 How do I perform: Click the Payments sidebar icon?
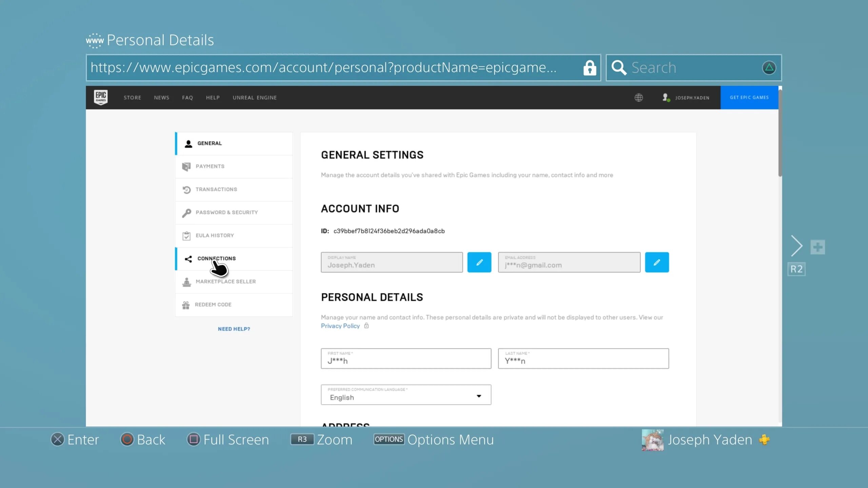(186, 166)
